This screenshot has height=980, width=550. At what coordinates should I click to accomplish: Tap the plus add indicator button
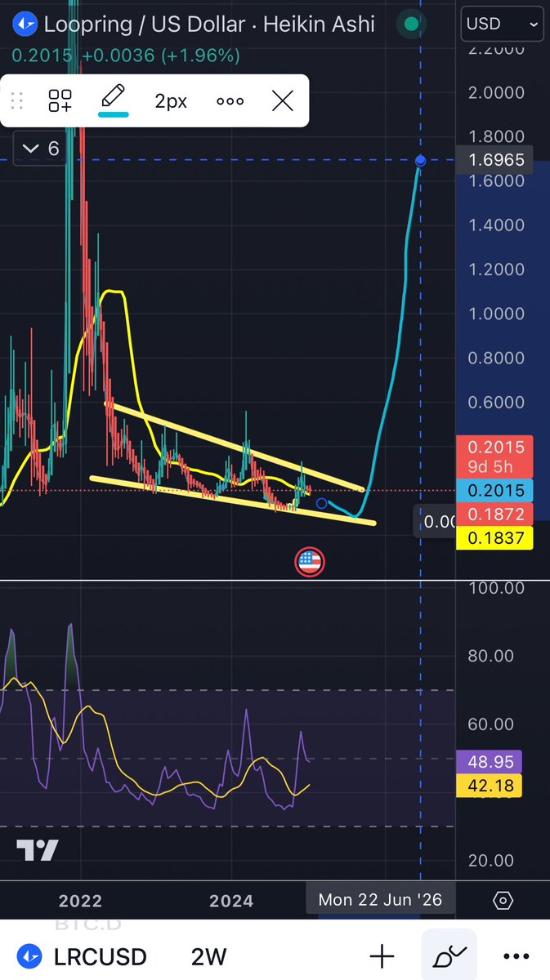point(382,956)
